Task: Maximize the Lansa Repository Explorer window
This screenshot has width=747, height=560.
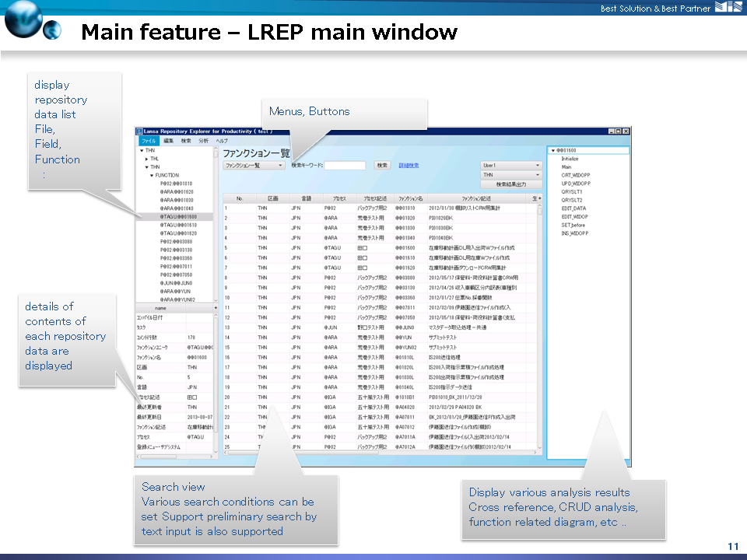Action: point(619,131)
